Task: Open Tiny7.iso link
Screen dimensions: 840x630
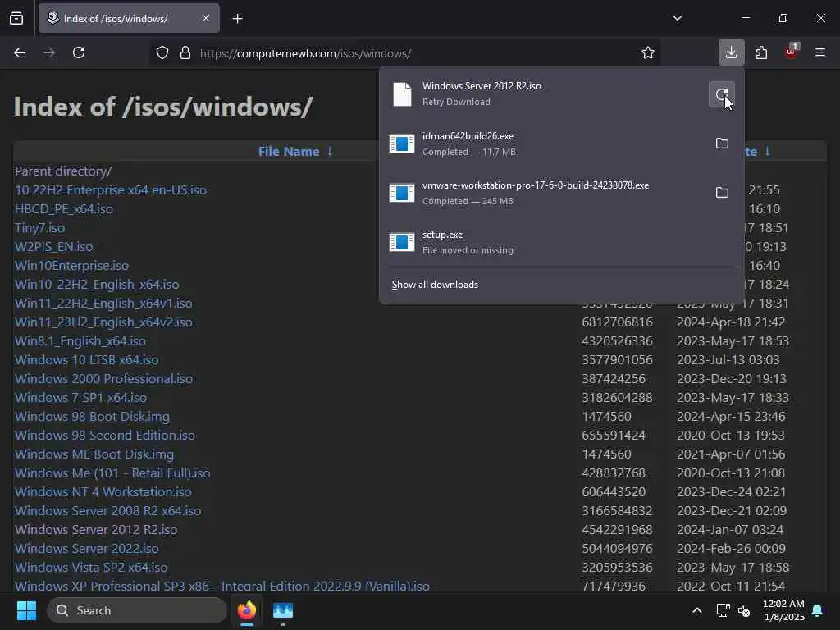Action: [x=39, y=228]
